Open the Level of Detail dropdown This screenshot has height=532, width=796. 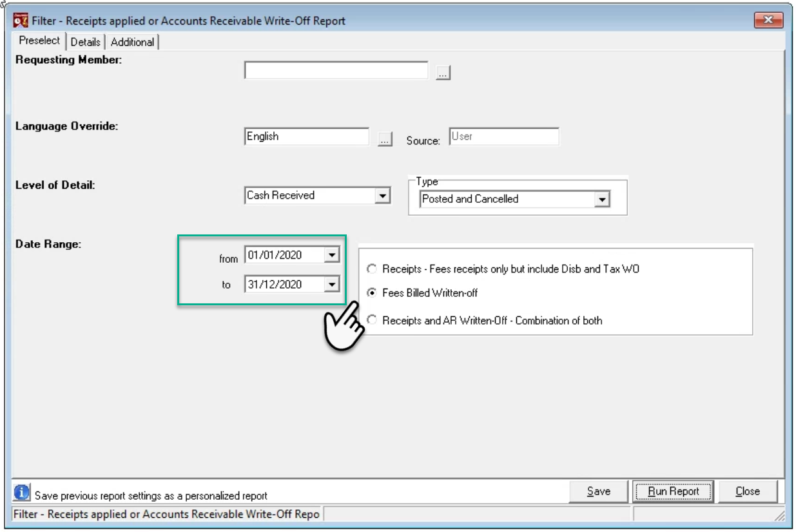coord(383,195)
